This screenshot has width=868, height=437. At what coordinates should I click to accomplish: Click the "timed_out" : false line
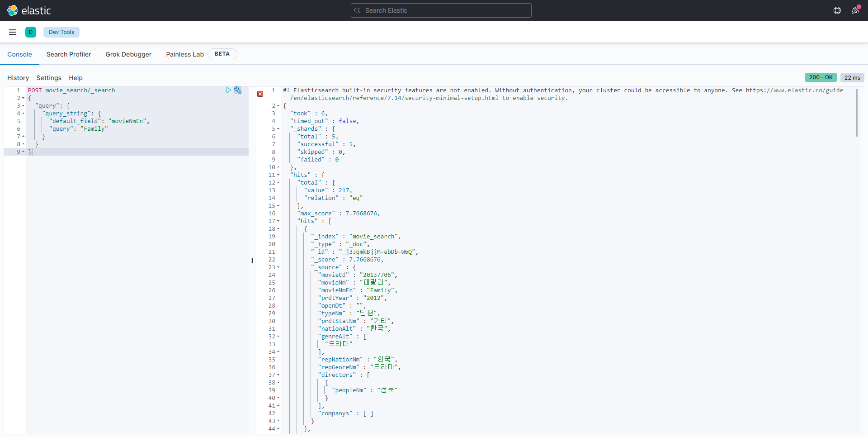point(325,121)
